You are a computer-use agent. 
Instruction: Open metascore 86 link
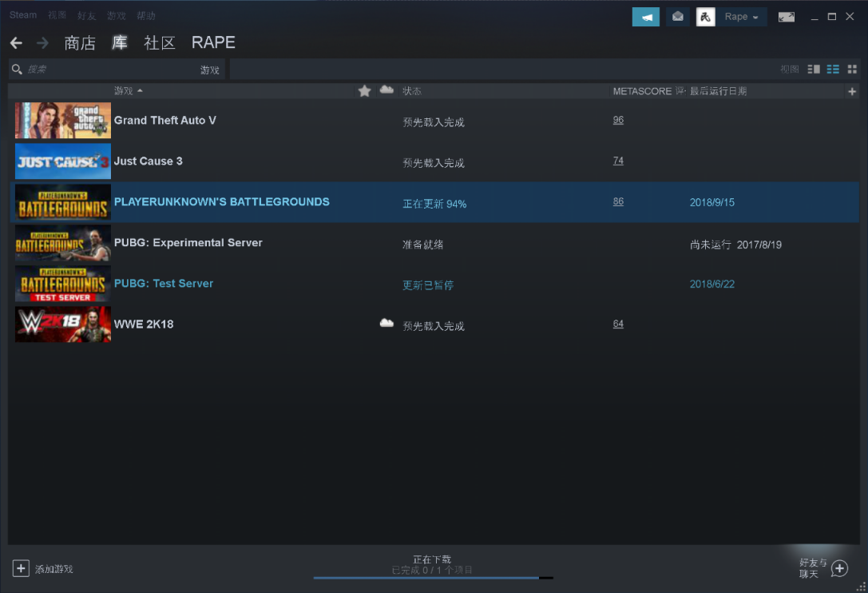click(x=618, y=201)
